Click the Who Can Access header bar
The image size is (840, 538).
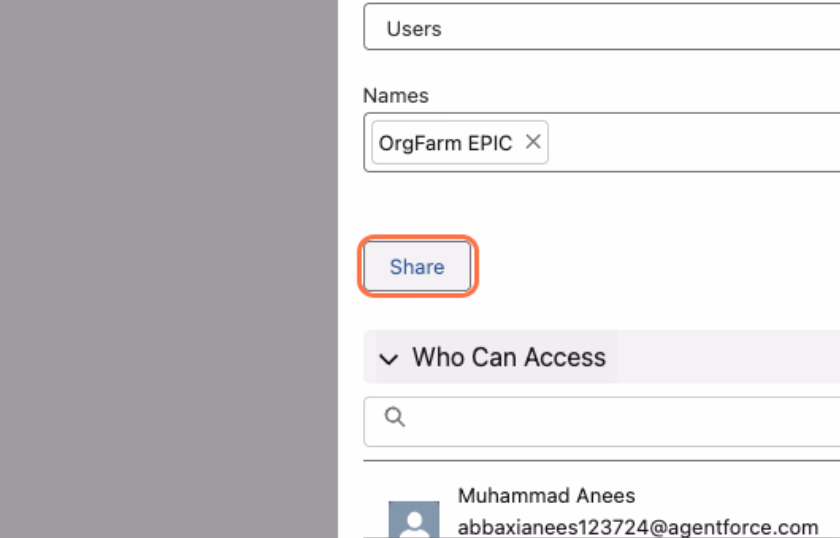tap(602, 357)
